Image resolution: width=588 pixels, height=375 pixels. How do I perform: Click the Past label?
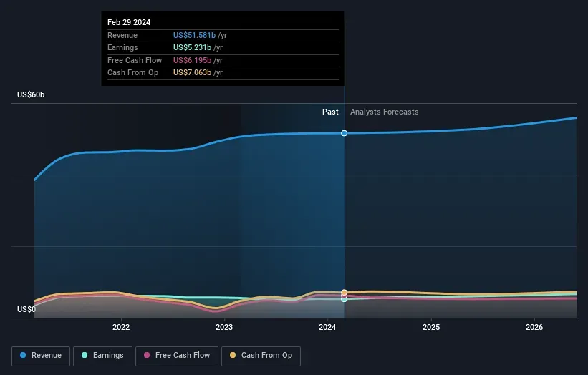coord(330,112)
